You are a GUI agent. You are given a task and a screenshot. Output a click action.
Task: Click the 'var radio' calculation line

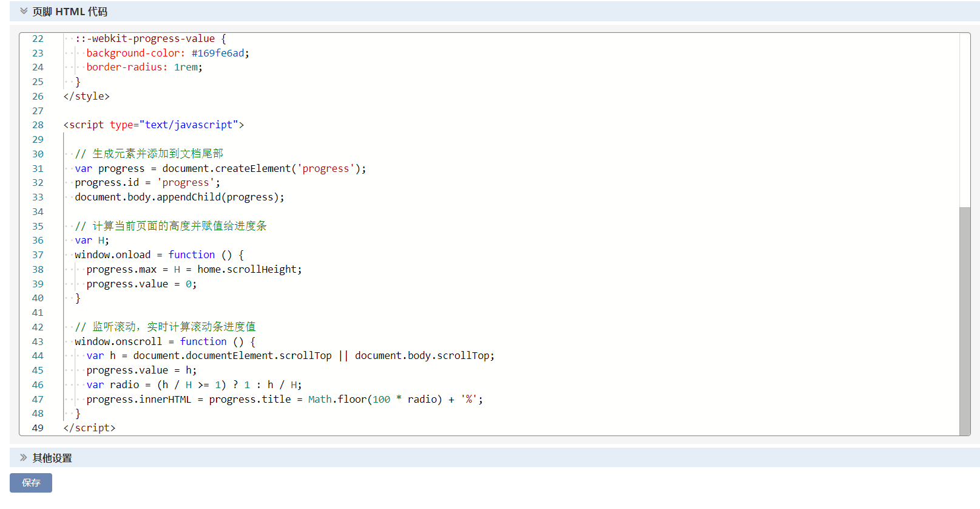[x=194, y=384]
